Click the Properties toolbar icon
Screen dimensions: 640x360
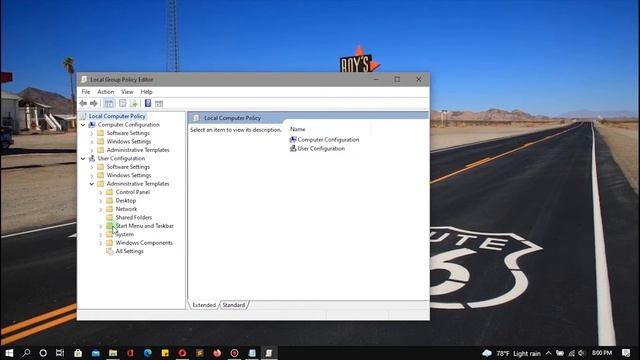[122, 104]
